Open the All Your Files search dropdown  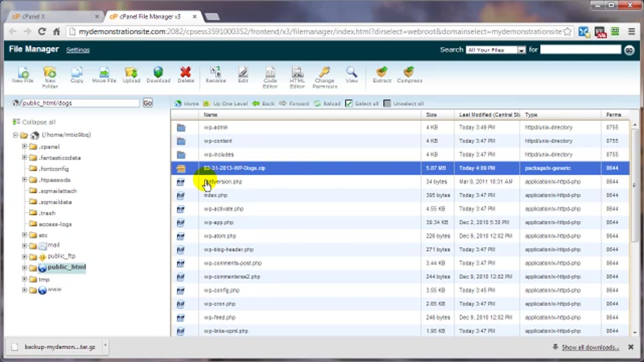point(496,50)
